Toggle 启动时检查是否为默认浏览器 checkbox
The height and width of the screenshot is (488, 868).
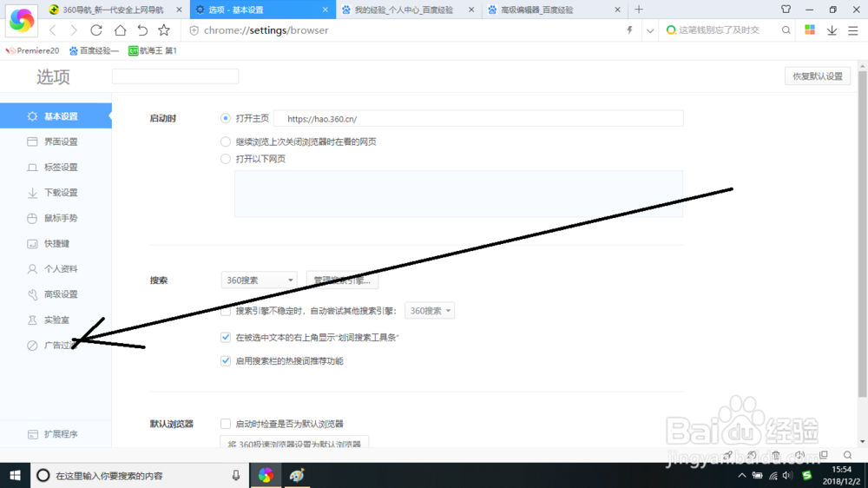pos(226,425)
